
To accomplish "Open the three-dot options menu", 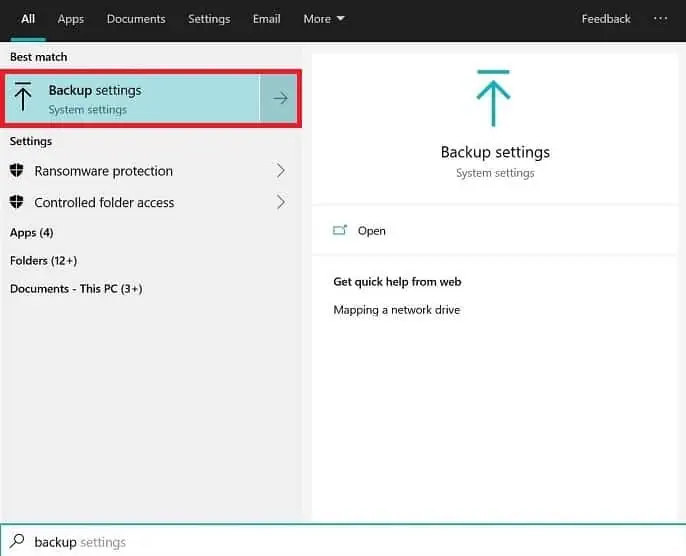I will point(660,19).
